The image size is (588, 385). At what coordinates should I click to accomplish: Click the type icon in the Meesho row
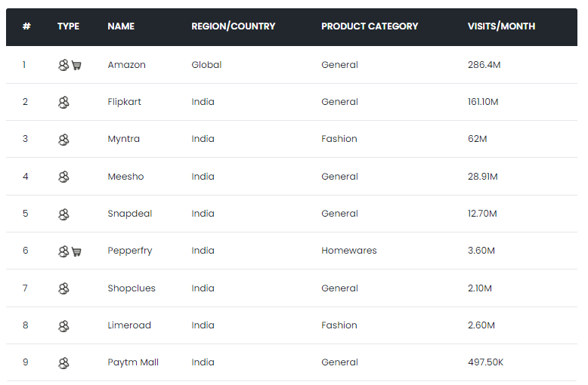click(63, 177)
